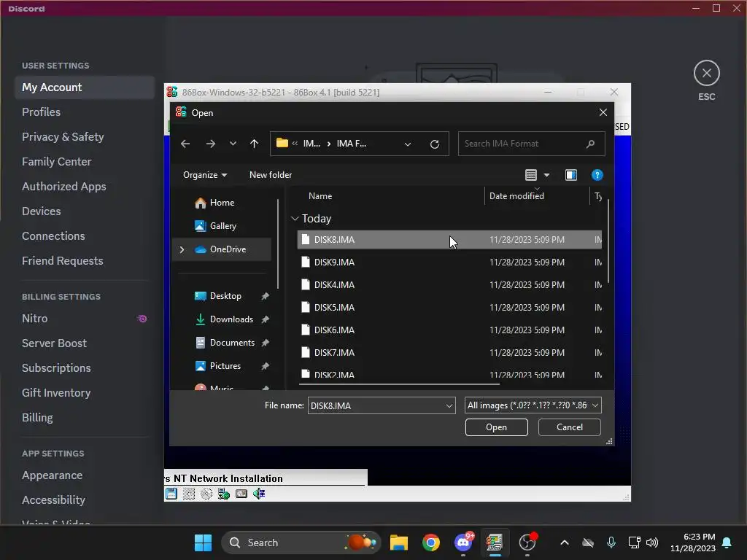Click the CD-ROM disc icon in 86Box status bar

click(206, 494)
